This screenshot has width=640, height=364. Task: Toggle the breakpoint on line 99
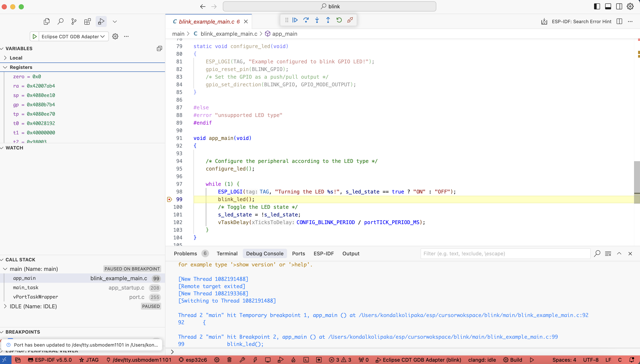pyautogui.click(x=169, y=199)
